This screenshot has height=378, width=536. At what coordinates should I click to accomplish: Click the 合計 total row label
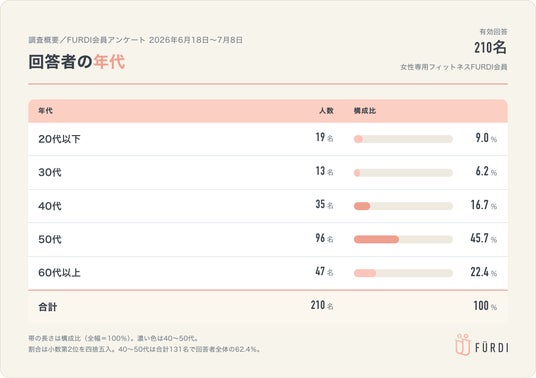[x=48, y=307]
